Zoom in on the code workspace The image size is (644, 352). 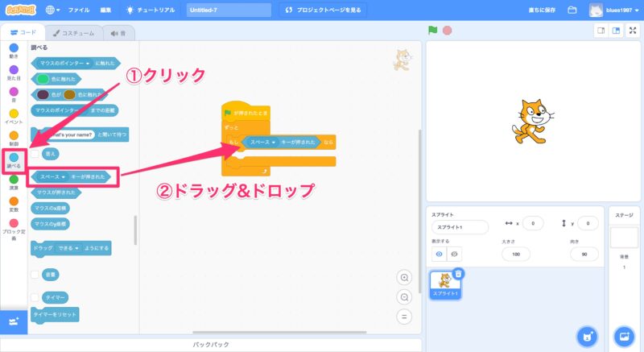pos(405,277)
